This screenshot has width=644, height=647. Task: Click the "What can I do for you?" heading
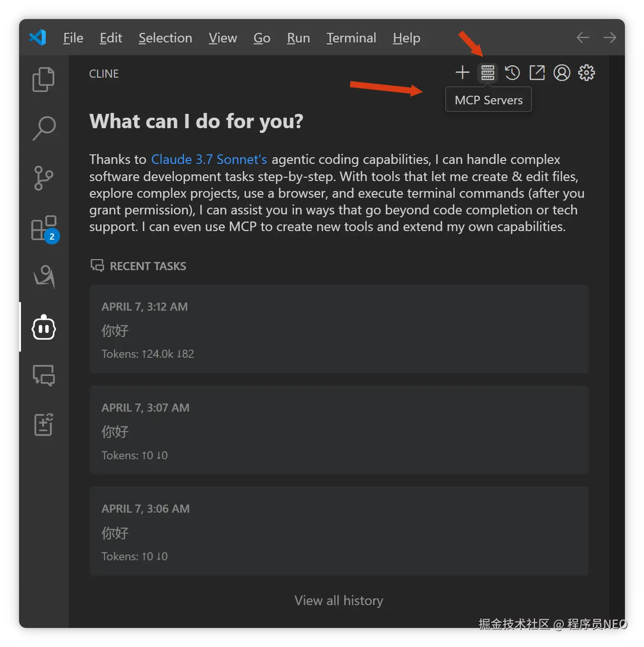[x=196, y=121]
